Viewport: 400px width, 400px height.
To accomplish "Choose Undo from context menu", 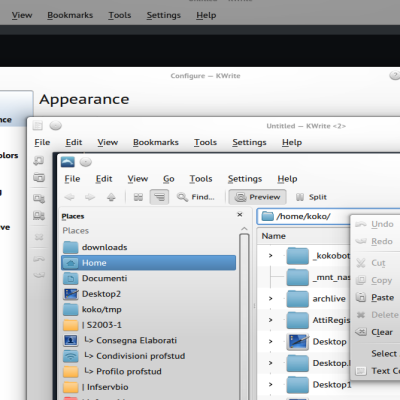I will 375,224.
